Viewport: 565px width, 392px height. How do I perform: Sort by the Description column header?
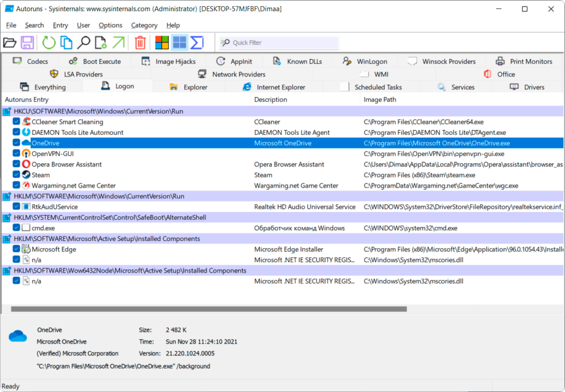tap(271, 100)
